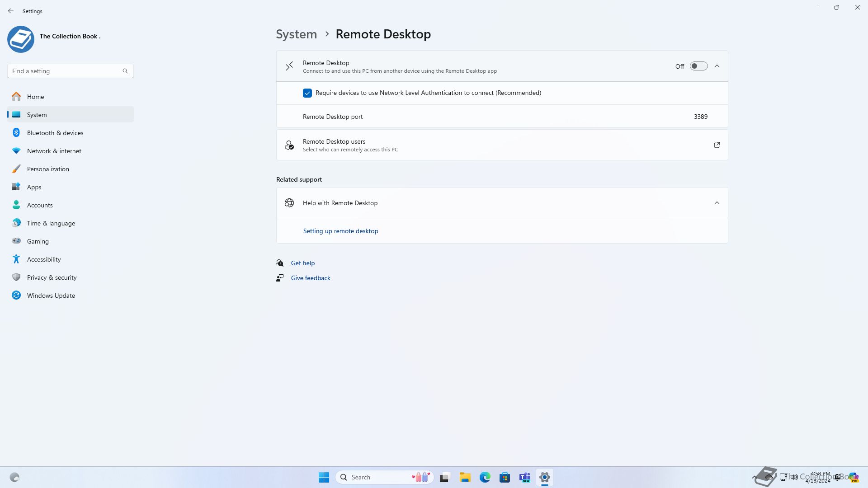Click the Accessibility figure icon
This screenshot has height=488, width=868.
(16, 259)
